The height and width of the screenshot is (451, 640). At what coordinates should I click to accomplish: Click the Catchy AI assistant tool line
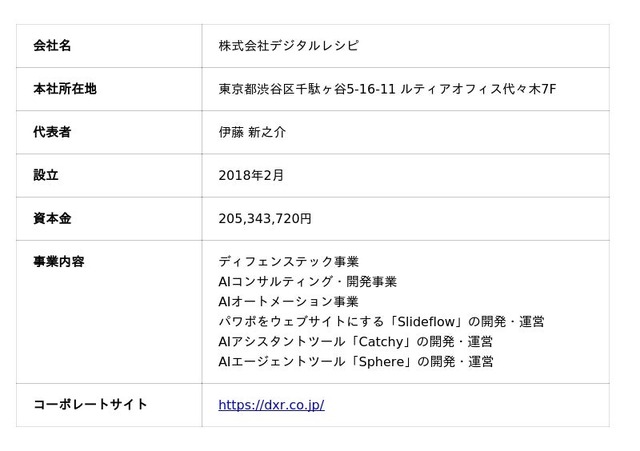coord(356,341)
